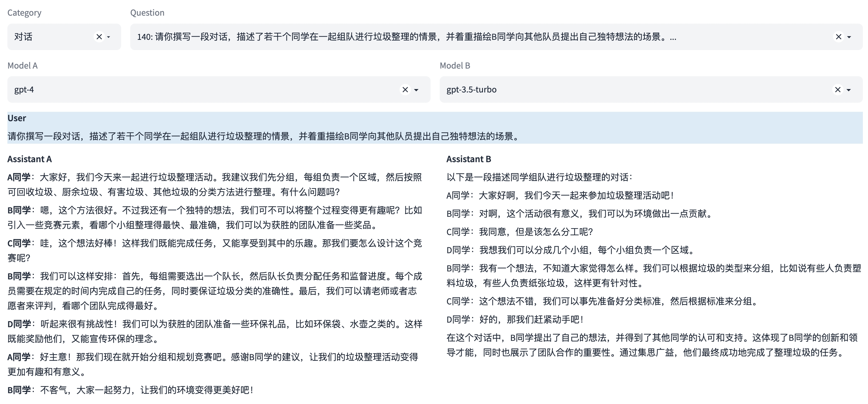Expand the Question dropdown arrow
This screenshot has height=404, width=868.
[849, 37]
